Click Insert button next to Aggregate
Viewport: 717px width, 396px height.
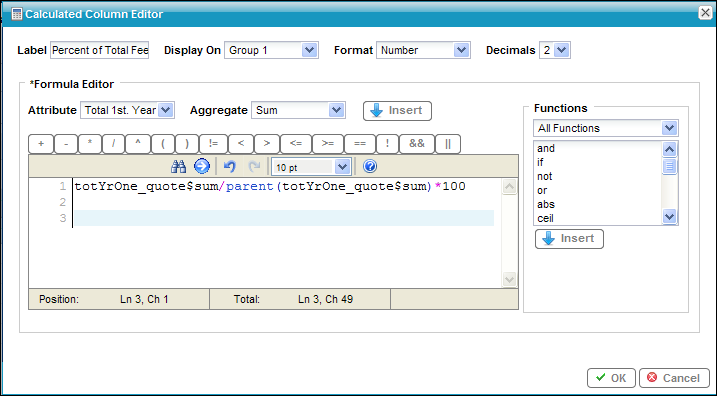point(397,111)
